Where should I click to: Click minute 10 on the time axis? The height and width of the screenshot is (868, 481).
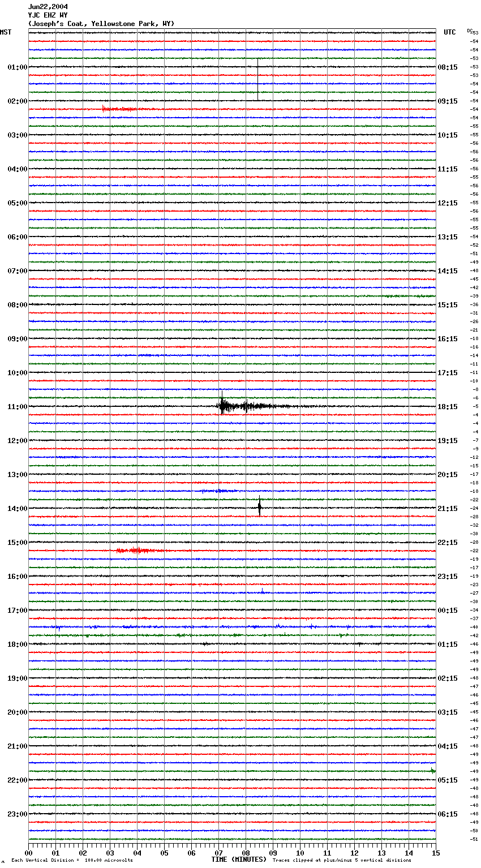(x=300, y=853)
